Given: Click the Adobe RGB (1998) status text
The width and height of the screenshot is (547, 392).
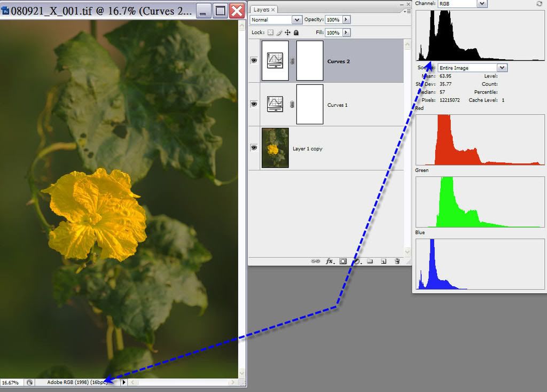Looking at the screenshot, I should [77, 382].
